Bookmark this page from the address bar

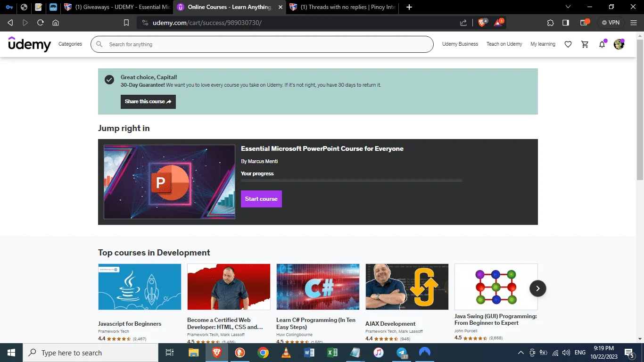(126, 23)
